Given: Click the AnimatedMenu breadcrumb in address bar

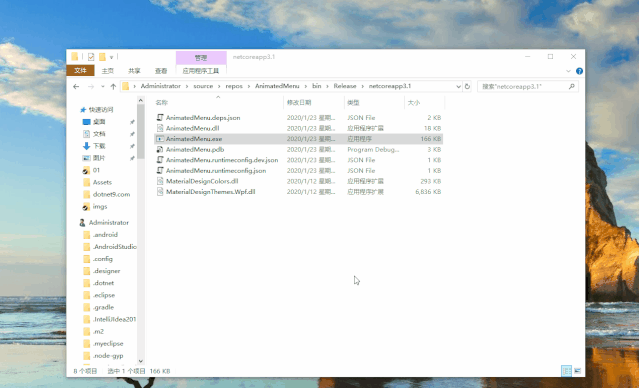Looking at the screenshot, I should click(x=277, y=86).
